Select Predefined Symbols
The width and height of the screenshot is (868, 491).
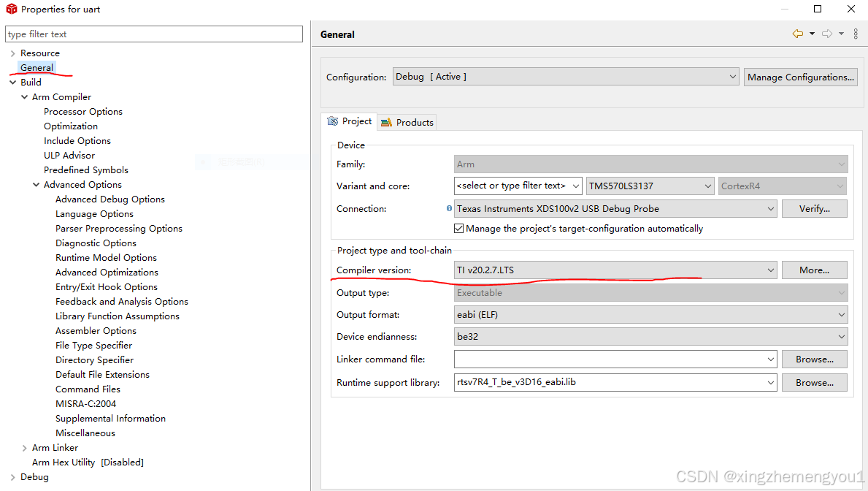[86, 170]
